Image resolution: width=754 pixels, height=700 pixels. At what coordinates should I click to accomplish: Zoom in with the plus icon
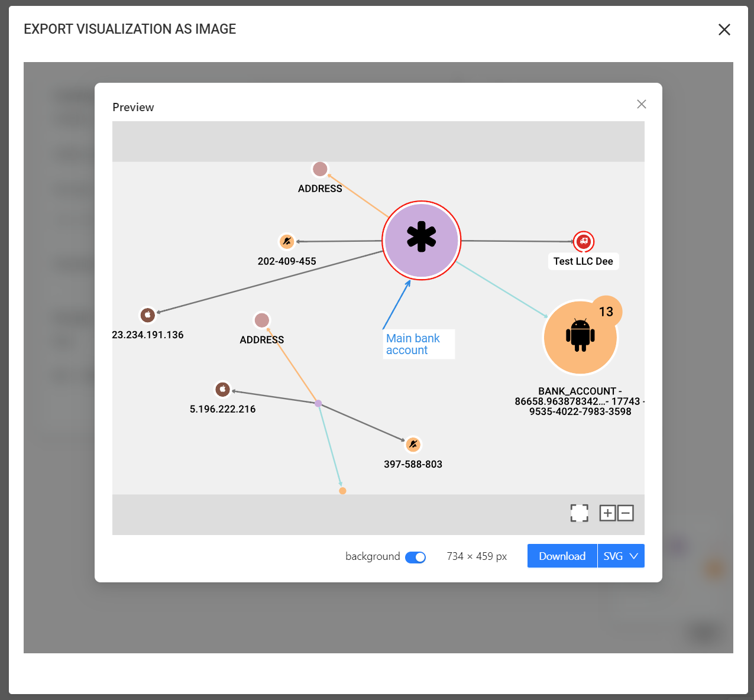pyautogui.click(x=607, y=513)
